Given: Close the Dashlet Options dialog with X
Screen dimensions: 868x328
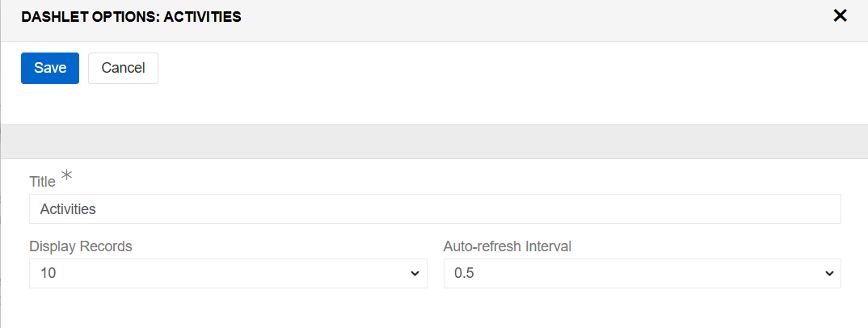Looking at the screenshot, I should [x=840, y=15].
